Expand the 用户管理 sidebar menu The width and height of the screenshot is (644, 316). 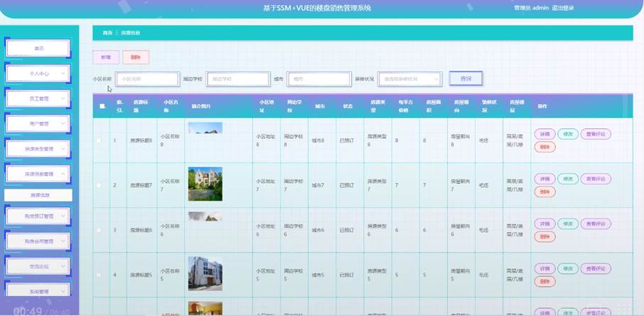(x=38, y=124)
